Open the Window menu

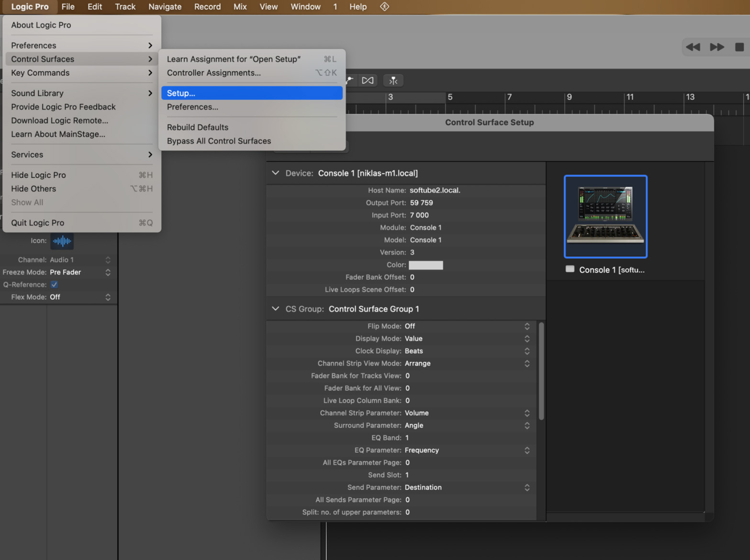(305, 7)
